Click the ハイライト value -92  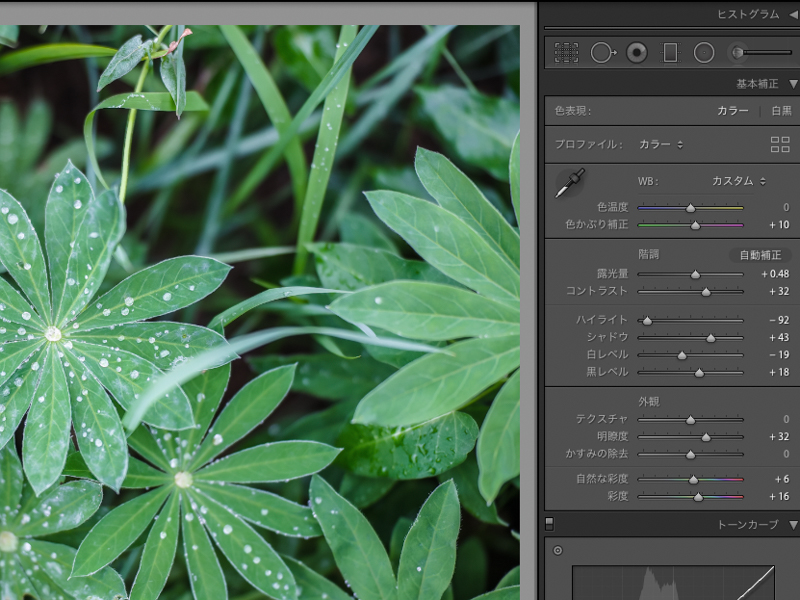779,320
